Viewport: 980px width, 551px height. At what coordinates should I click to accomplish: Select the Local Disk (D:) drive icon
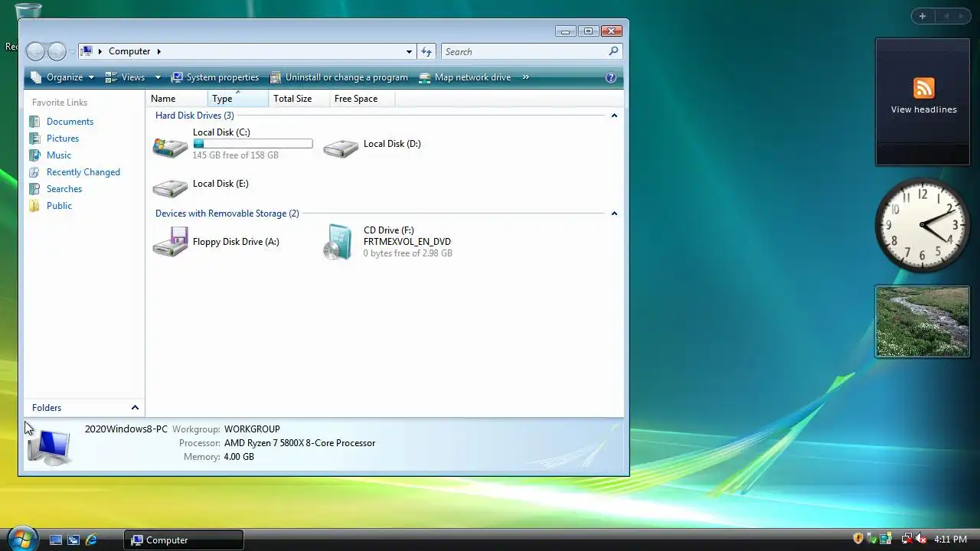pyautogui.click(x=341, y=147)
